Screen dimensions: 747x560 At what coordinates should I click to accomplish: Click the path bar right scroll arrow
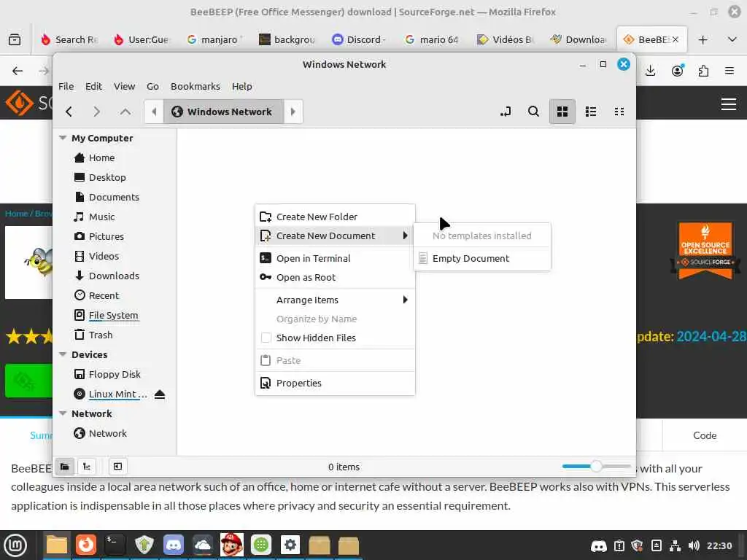pos(293,112)
